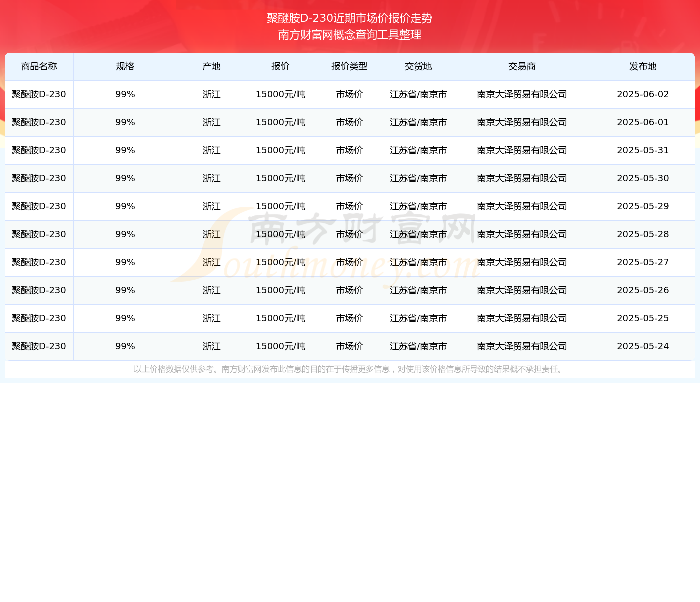Screen dimensions: 700x602
Task: Select the date cell 2025-05-27
Action: 643,262
